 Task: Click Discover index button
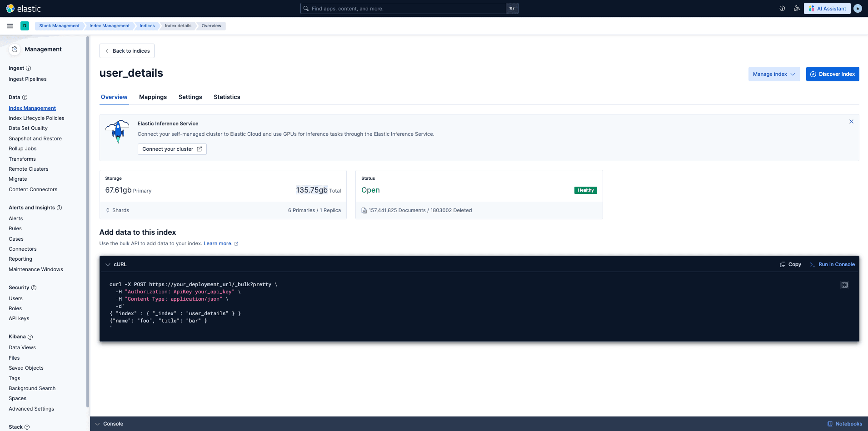[833, 74]
